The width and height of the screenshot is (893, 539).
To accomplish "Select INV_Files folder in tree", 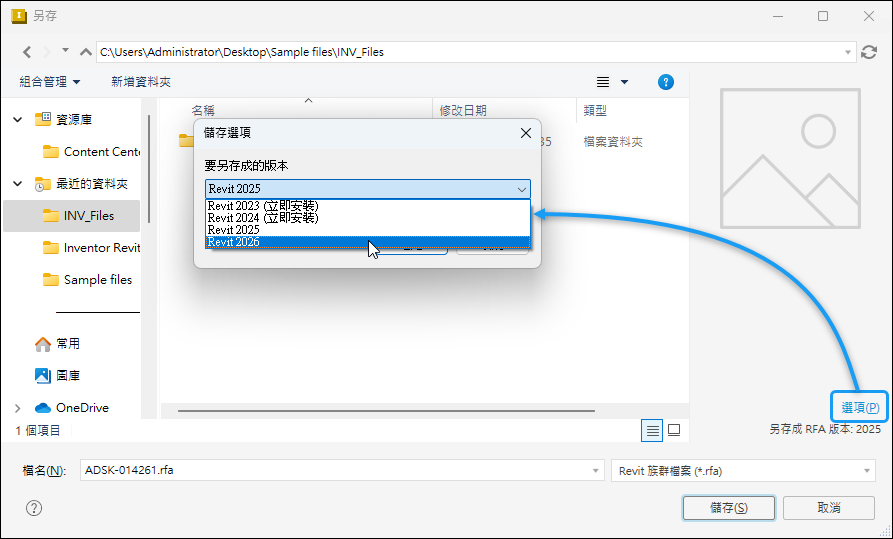I will [x=72, y=216].
